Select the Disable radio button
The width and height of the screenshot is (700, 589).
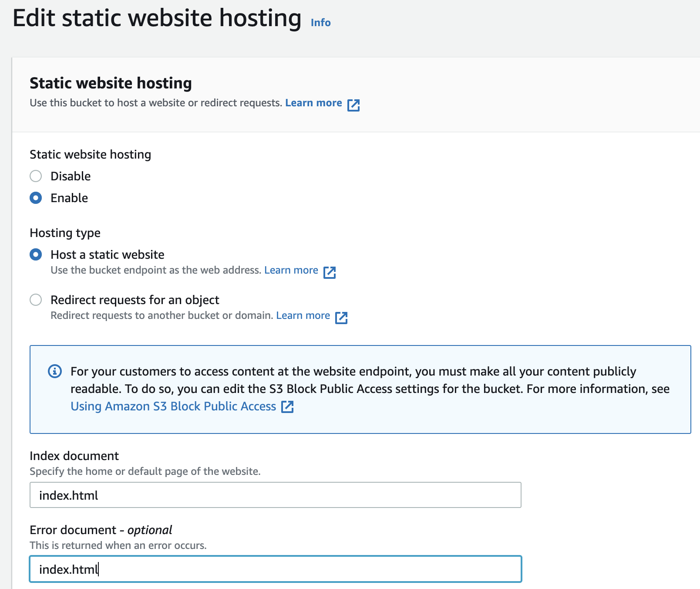(x=36, y=176)
